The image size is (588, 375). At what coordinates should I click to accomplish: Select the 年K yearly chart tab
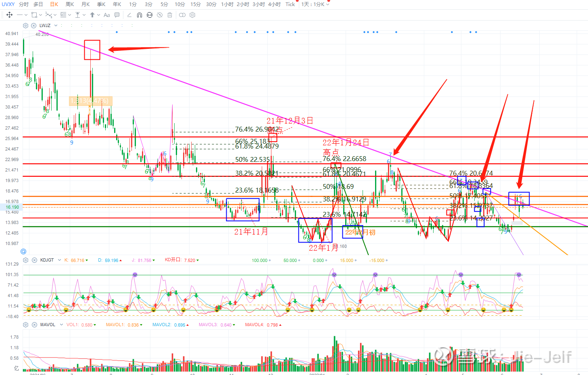coord(117,4)
